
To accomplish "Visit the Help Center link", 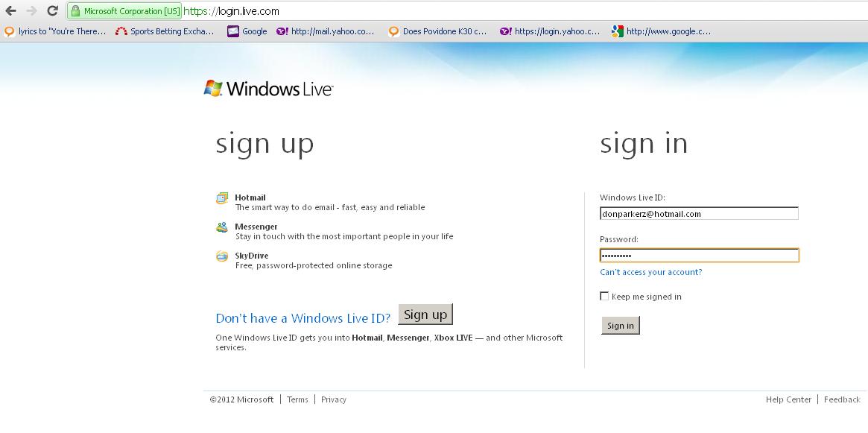I will pos(788,399).
